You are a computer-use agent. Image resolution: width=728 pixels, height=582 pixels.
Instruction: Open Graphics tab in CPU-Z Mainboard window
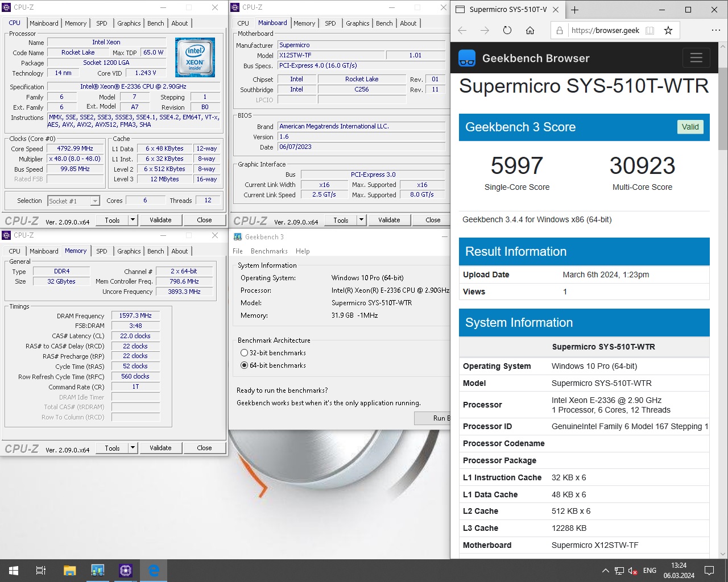(x=358, y=23)
